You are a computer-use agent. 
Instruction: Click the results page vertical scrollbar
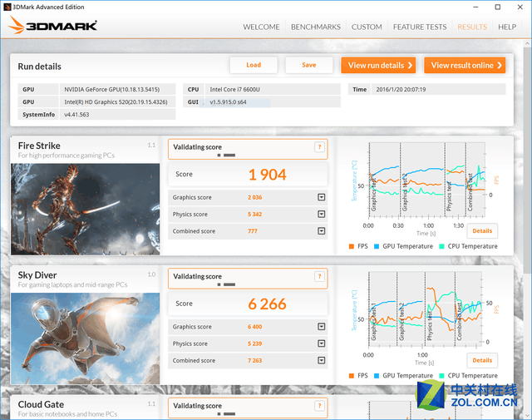527,160
